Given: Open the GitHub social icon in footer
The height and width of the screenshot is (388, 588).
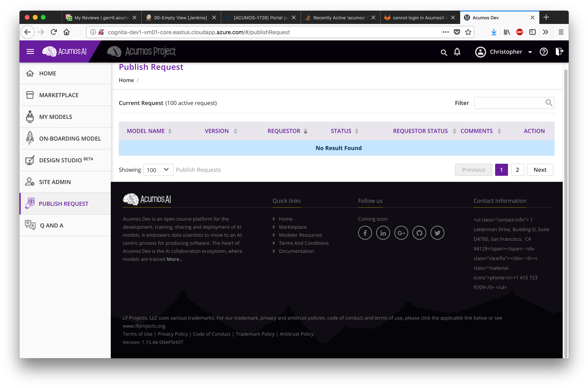Looking at the screenshot, I should [x=419, y=233].
